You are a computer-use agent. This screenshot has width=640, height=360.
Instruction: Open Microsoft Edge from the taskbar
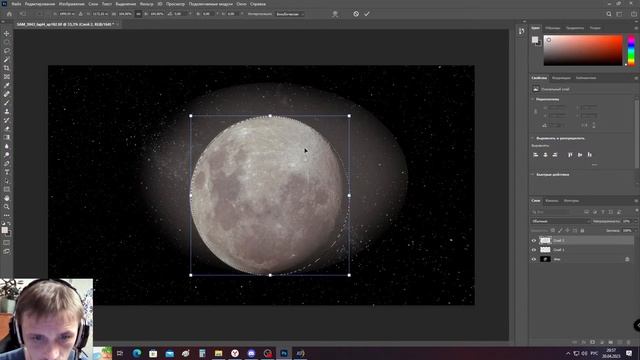coord(136,353)
